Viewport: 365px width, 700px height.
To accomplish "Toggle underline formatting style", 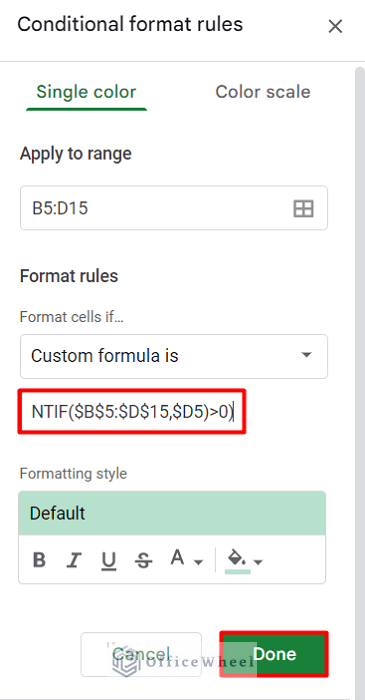I will pyautogui.click(x=108, y=560).
